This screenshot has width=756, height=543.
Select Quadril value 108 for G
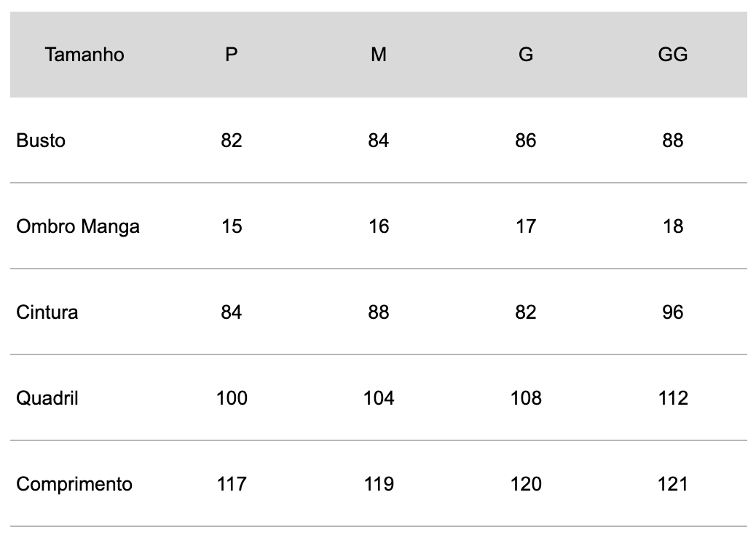[526, 398]
